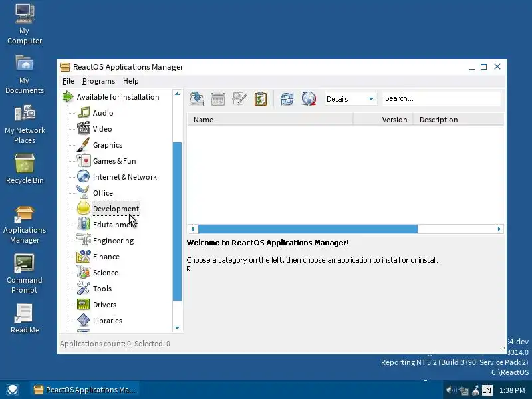Click the My Documents desktop icon
Screen dimensions: 532x399
click(25, 74)
